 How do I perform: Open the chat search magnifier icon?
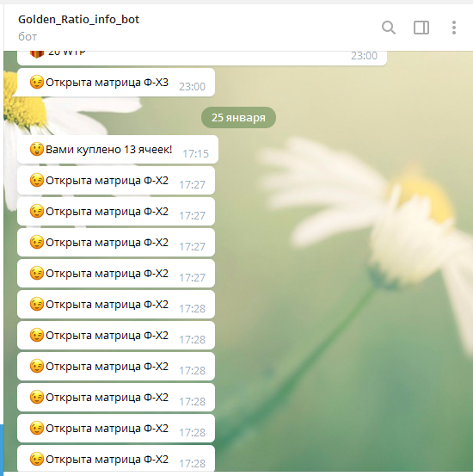(389, 28)
